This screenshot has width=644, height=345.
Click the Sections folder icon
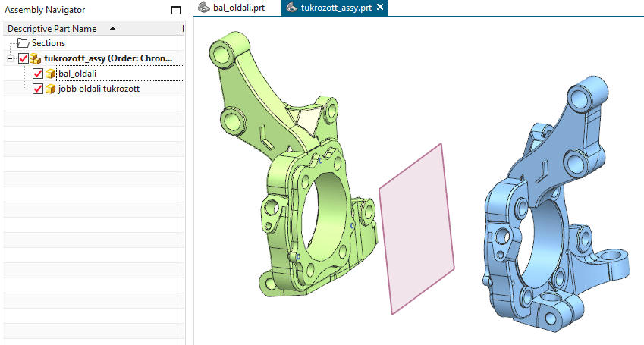click(x=23, y=43)
